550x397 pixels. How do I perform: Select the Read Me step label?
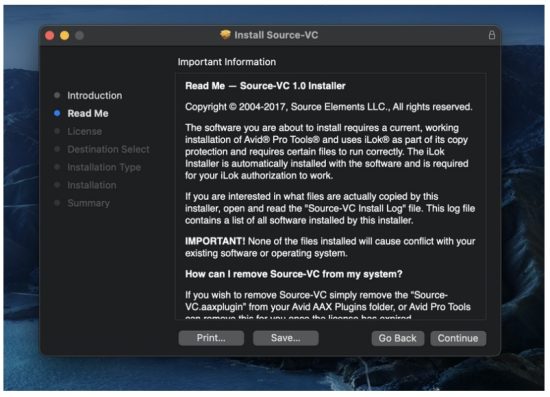[88, 113]
